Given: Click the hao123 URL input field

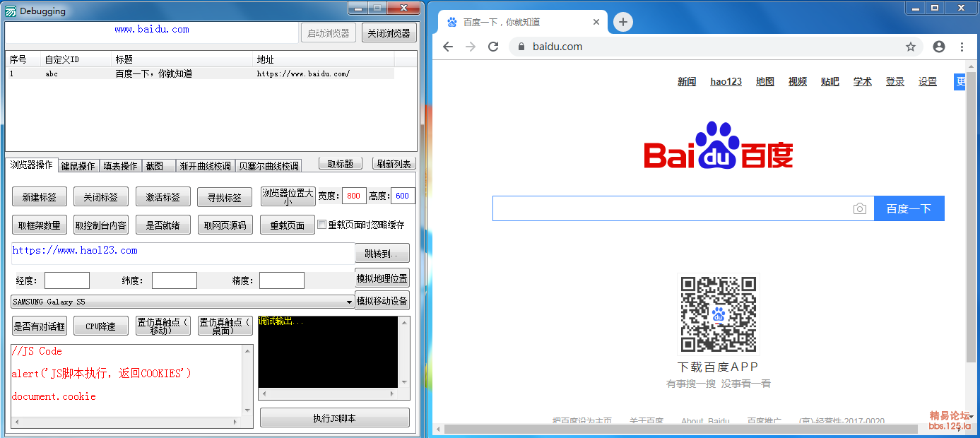Looking at the screenshot, I should (183, 254).
